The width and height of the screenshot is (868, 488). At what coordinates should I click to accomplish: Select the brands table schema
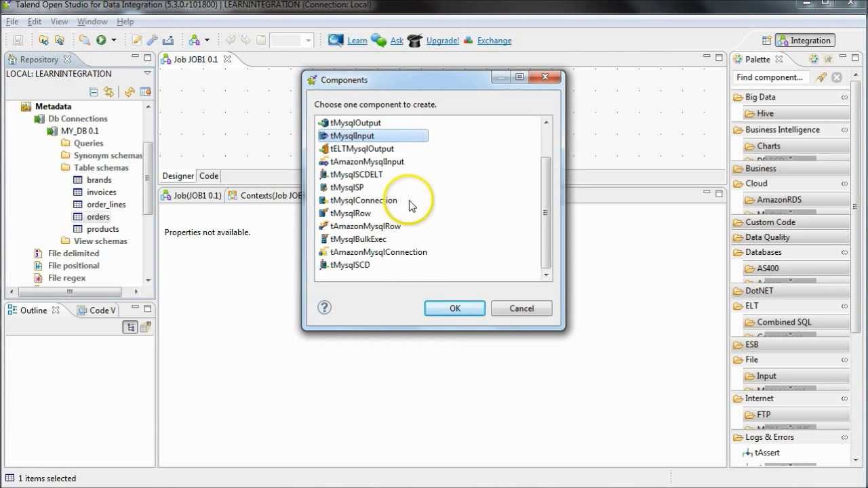99,180
